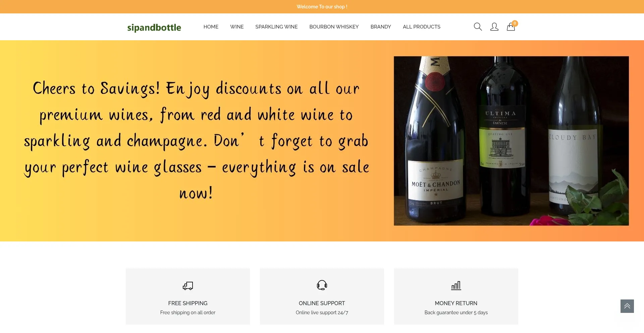The image size is (644, 333).
Task: Click the FREE SHIPPING heading
Action: [x=188, y=303]
